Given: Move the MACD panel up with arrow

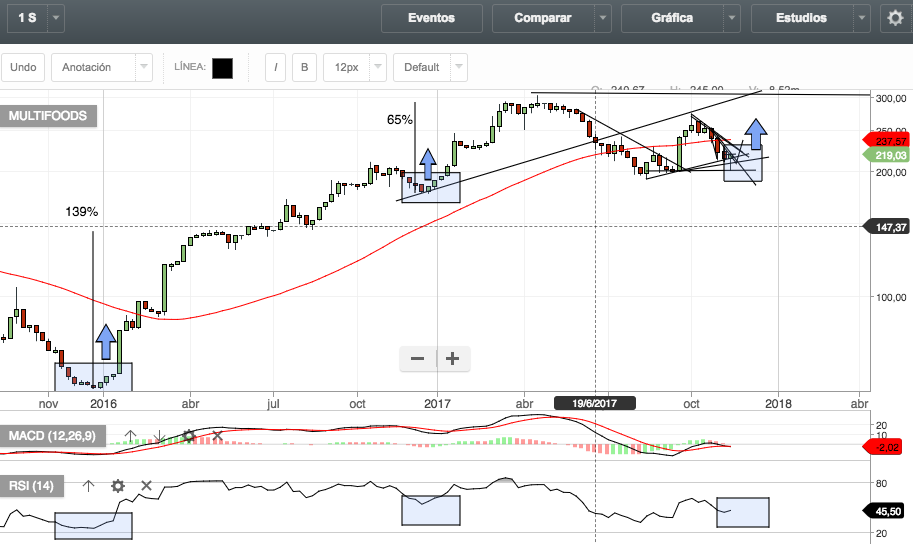Looking at the screenshot, I should pos(130,437).
